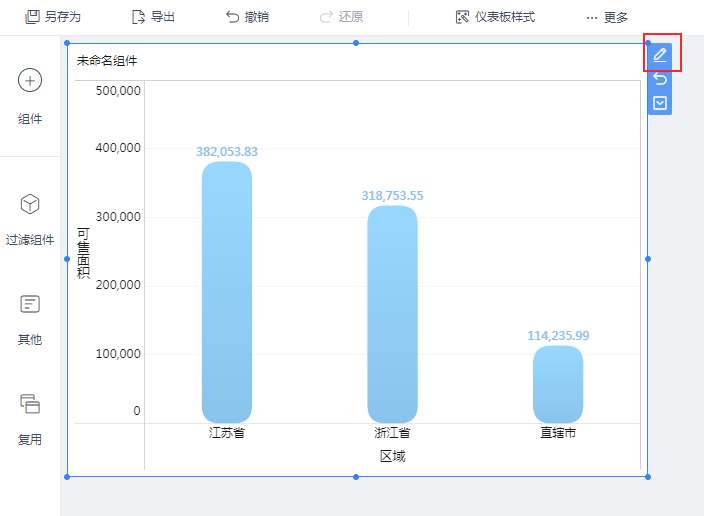Viewport: 704px width, 516px height.
Task: Add a new 组件 with plus icon
Action: [30, 96]
